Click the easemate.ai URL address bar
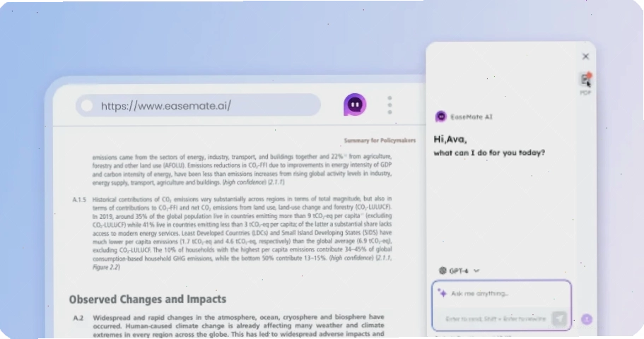This screenshot has height=339, width=644. pyautogui.click(x=198, y=105)
